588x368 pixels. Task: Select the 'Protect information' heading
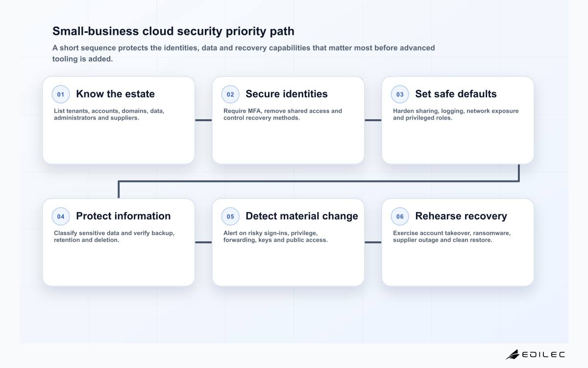pyautogui.click(x=123, y=216)
